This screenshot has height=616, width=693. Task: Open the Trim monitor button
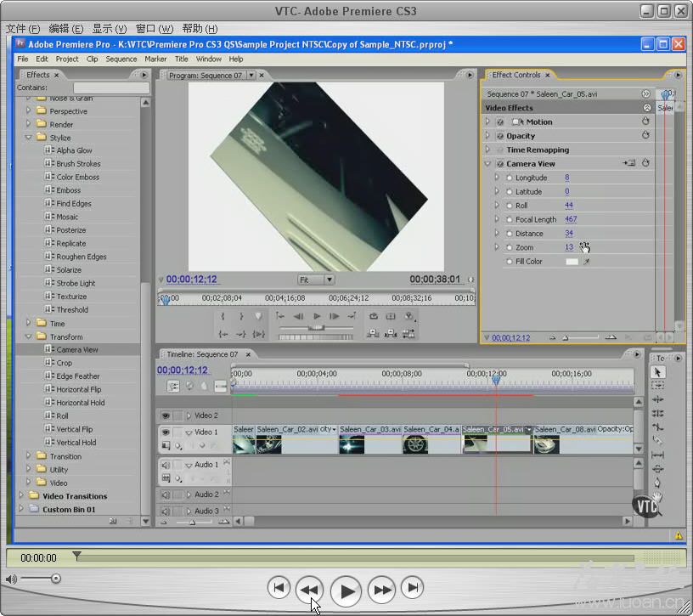point(408,333)
